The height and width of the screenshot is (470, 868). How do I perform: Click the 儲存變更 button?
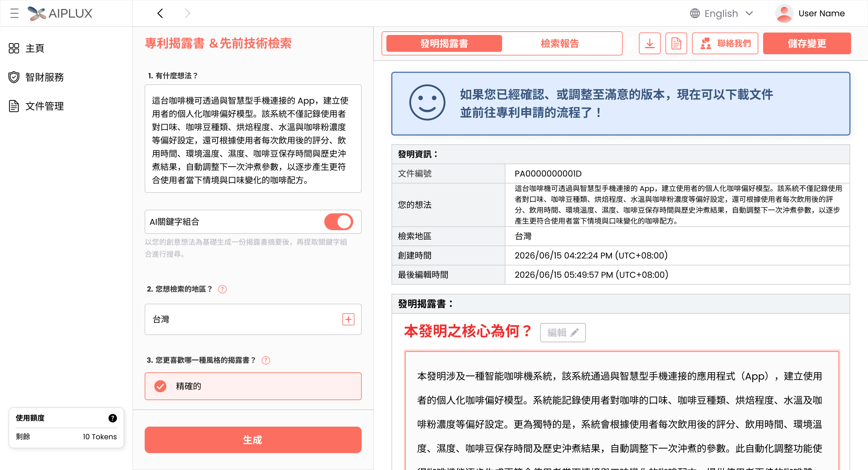[807, 43]
